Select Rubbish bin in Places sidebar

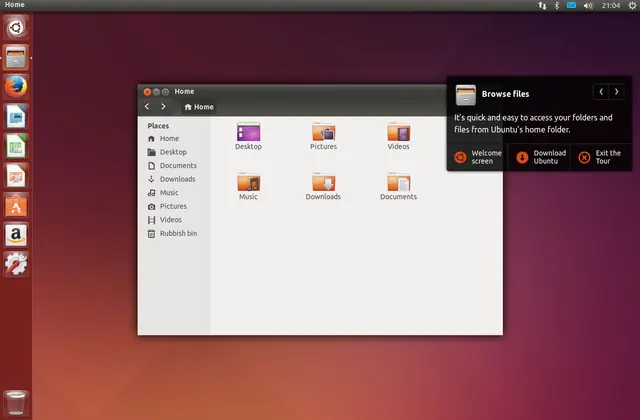[178, 233]
